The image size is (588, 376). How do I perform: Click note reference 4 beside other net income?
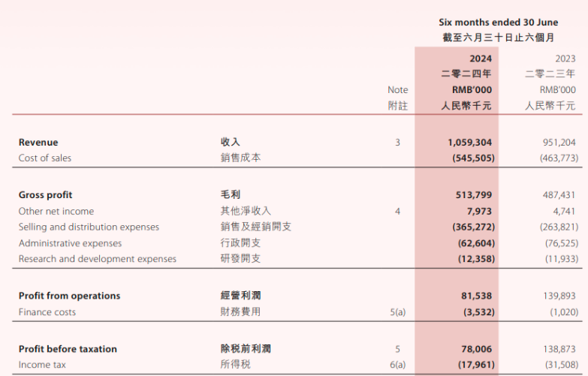(x=397, y=212)
